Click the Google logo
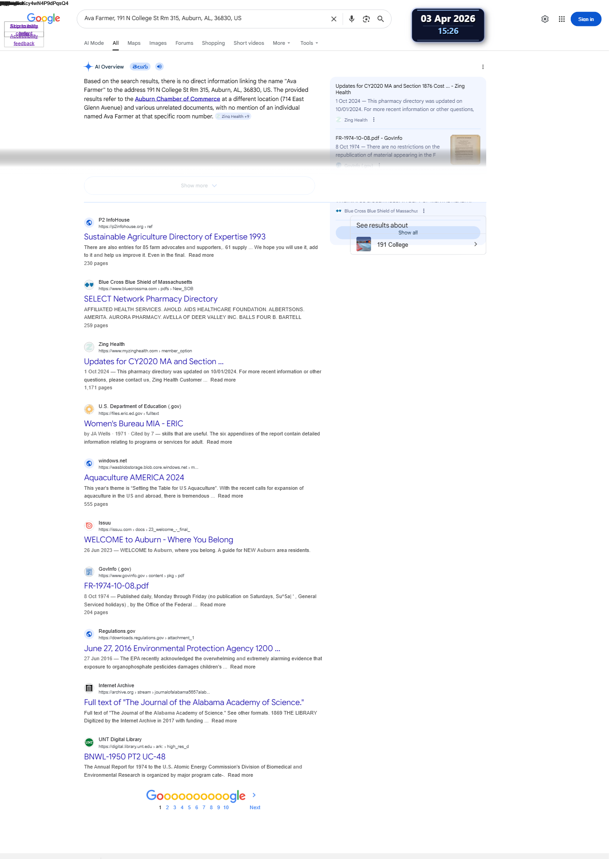Image resolution: width=616 pixels, height=859 pixels. click(43, 18)
